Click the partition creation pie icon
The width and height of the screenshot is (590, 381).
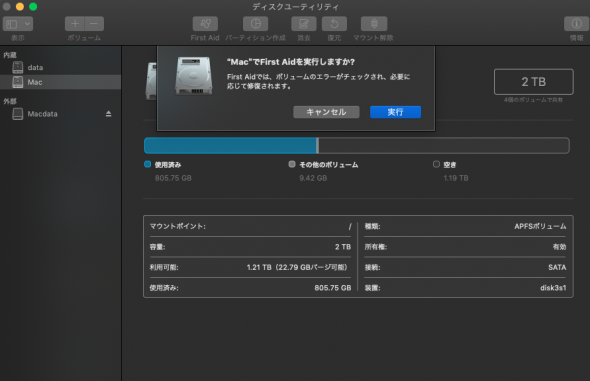click(255, 24)
